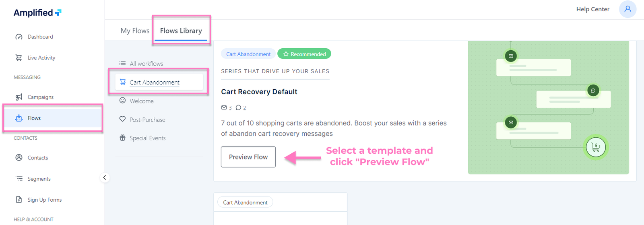Collapse the sidebar with the chevron
The height and width of the screenshot is (225, 644).
click(105, 178)
